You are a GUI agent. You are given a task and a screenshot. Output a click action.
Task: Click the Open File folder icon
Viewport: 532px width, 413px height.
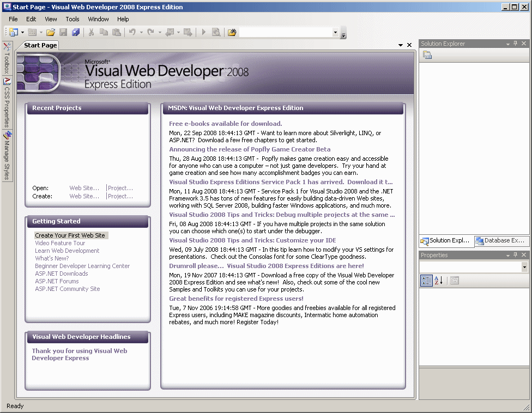pyautogui.click(x=51, y=32)
